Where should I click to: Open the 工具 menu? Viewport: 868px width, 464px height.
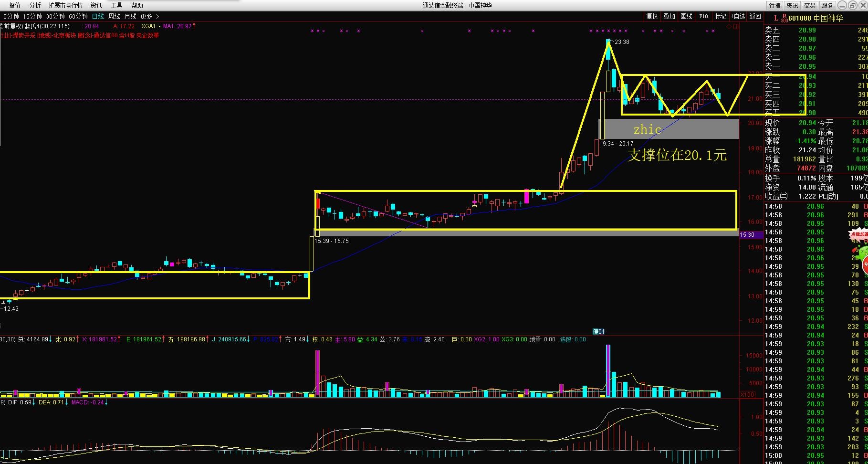(x=116, y=5)
